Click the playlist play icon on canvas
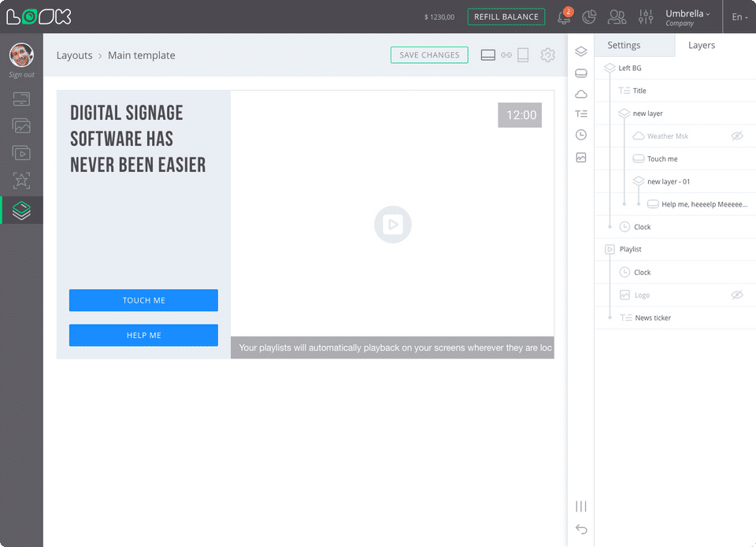Screen dimensions: 756x547 coord(393,225)
